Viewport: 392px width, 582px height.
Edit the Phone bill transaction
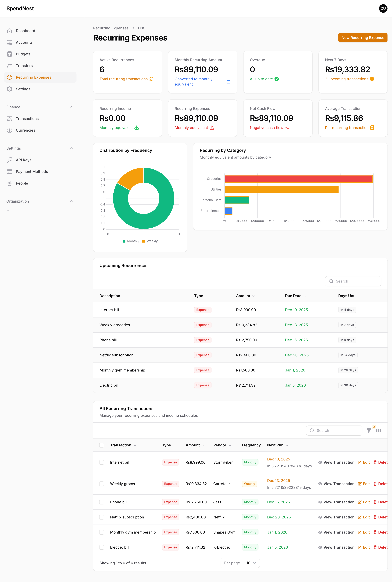click(x=364, y=502)
